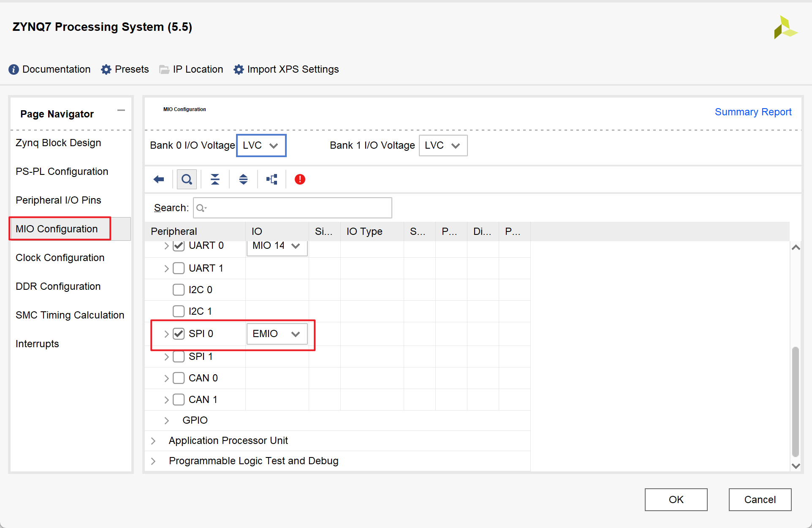Click the Peripheral column header
The height and width of the screenshot is (528, 812).
pyautogui.click(x=195, y=231)
